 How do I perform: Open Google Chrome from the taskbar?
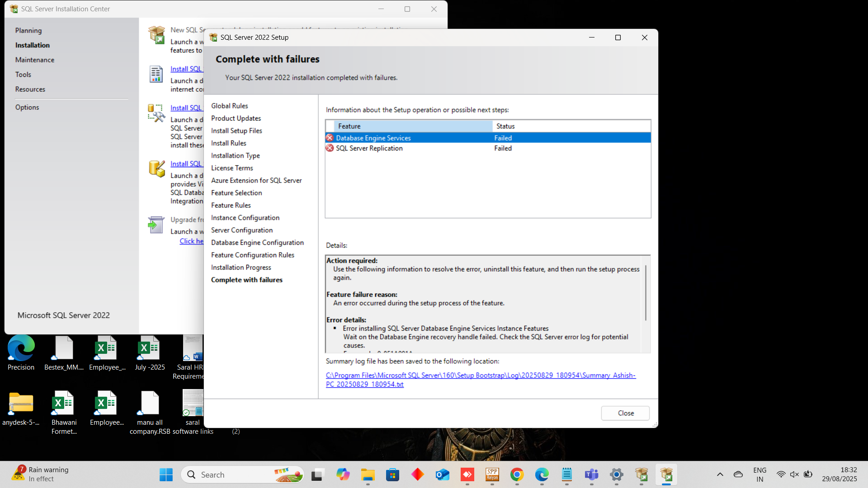click(517, 474)
